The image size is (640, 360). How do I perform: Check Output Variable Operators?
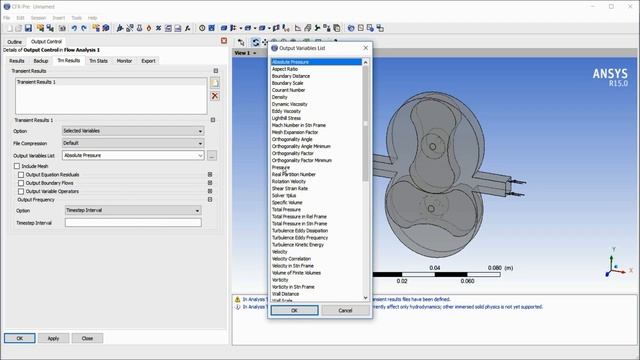click(x=21, y=191)
